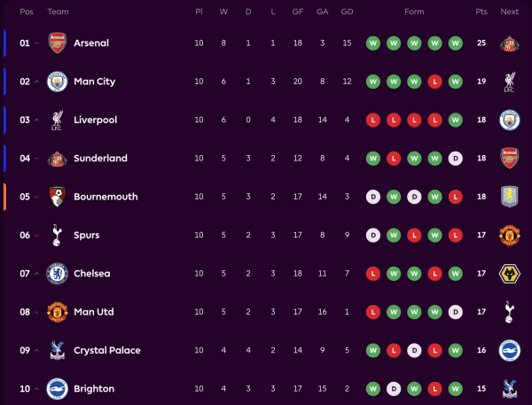Screen dimensions: 532x405
Task: Open the Man Utd team name link
Action: 94,312
